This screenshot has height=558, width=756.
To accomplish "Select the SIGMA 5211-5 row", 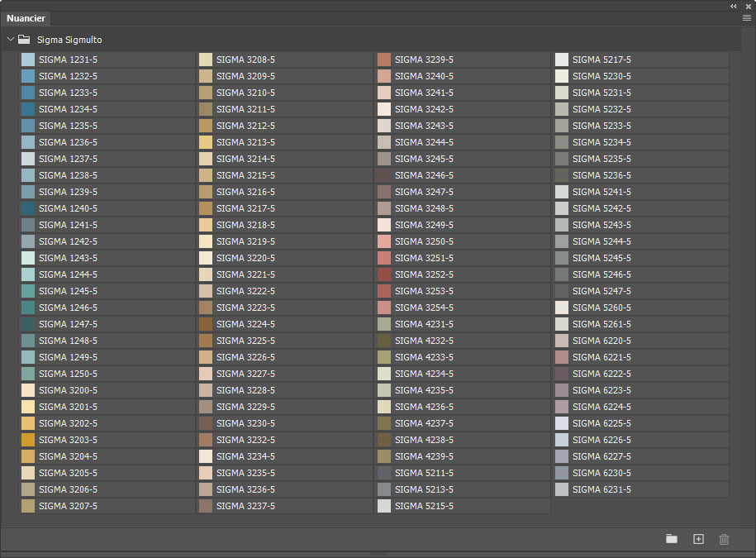I will tap(463, 473).
